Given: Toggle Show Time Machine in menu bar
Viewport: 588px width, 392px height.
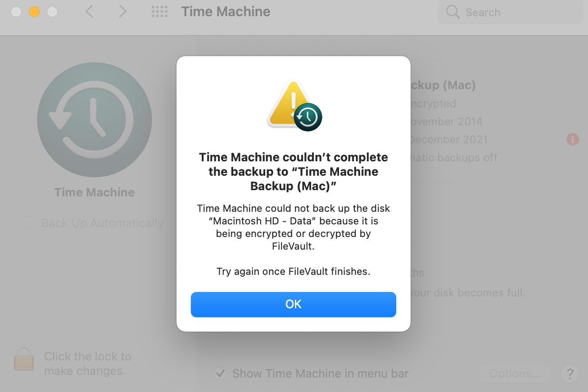Looking at the screenshot, I should pyautogui.click(x=220, y=373).
